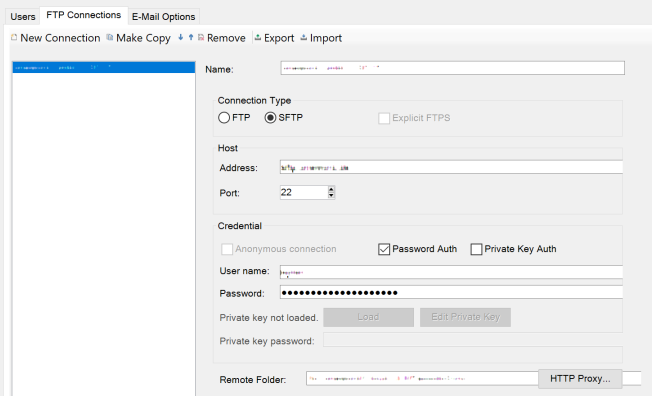Move the connection down with the down arrow icon

point(180,37)
